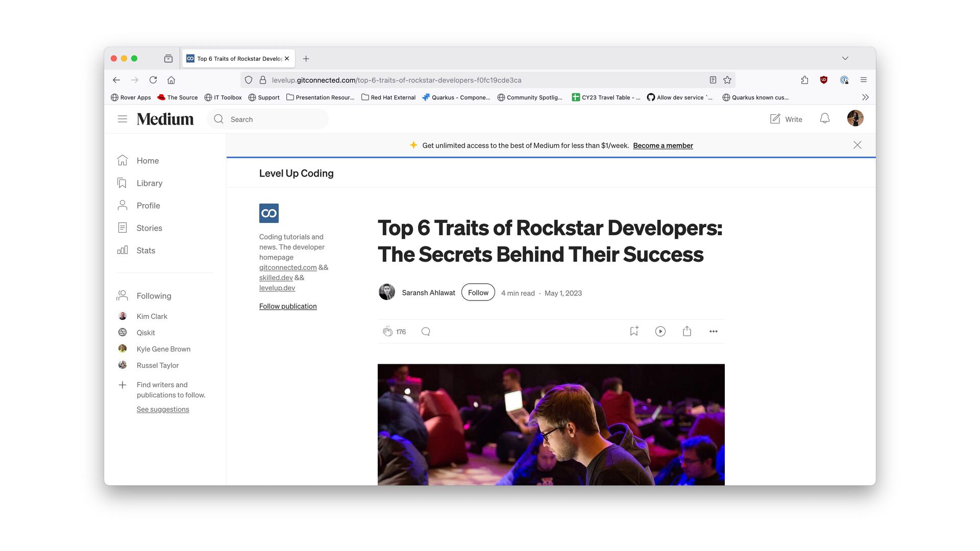The width and height of the screenshot is (980, 551).
Task: Expand the list all tabs chevron
Action: pyautogui.click(x=845, y=59)
